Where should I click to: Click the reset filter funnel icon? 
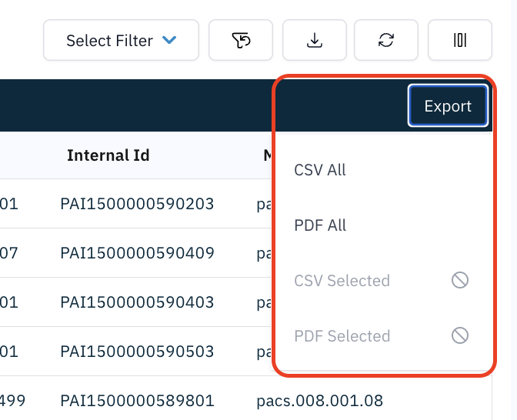(x=241, y=41)
